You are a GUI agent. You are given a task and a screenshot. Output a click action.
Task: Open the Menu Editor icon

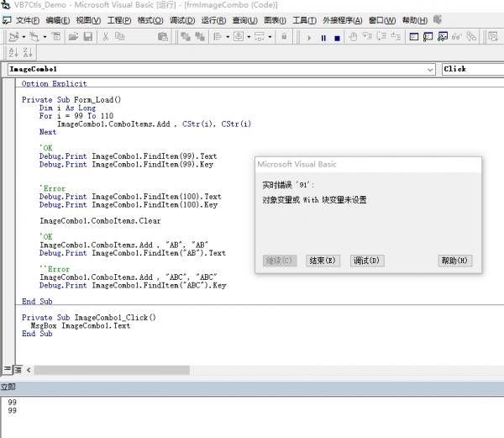pyautogui.click(x=56, y=37)
